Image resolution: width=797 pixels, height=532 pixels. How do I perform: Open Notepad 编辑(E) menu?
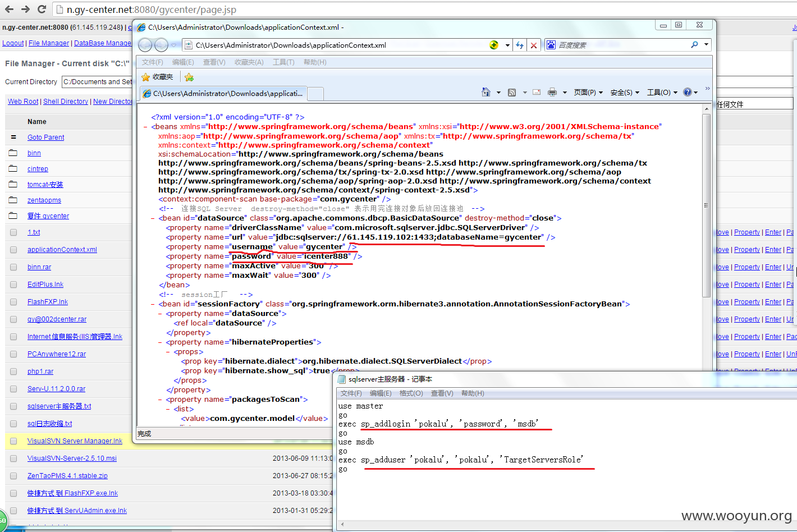[x=381, y=393]
